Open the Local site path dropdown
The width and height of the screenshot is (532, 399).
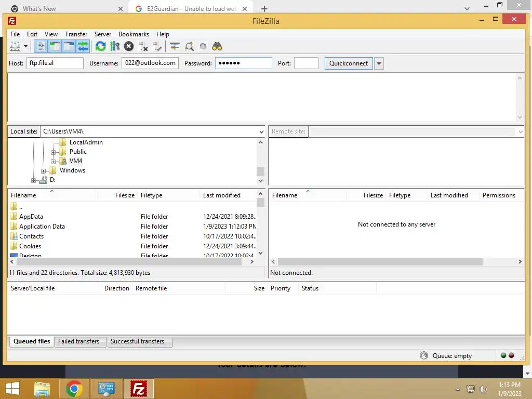tap(261, 131)
